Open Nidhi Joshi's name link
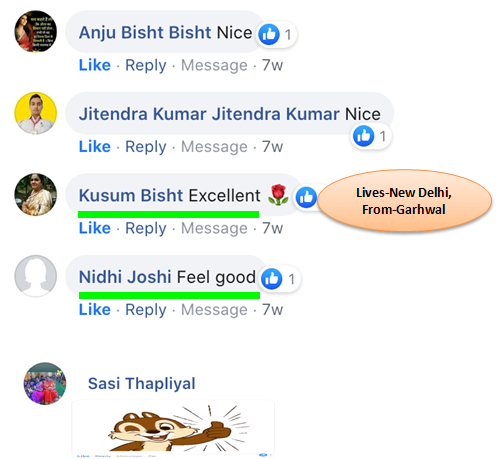 (125, 277)
